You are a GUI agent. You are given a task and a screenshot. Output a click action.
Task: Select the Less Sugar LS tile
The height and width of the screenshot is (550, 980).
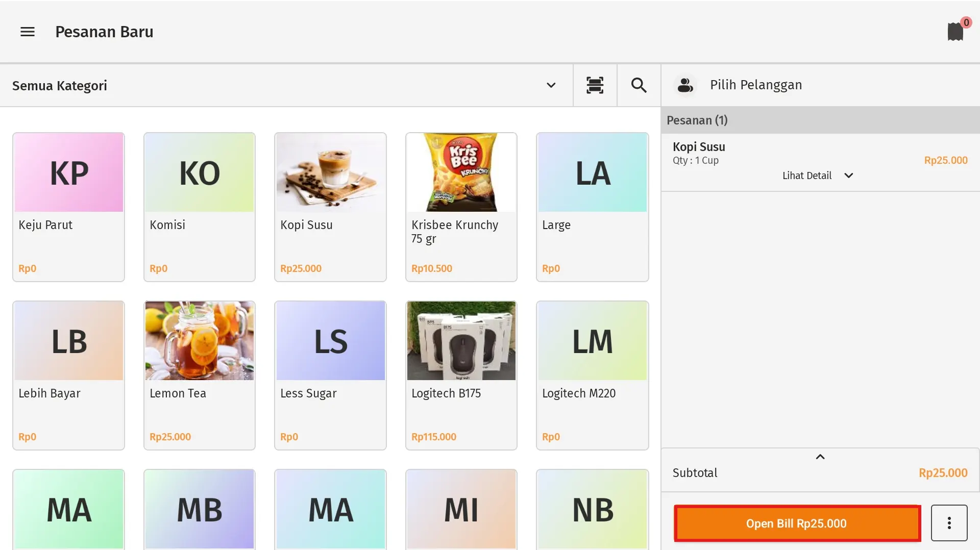point(330,375)
